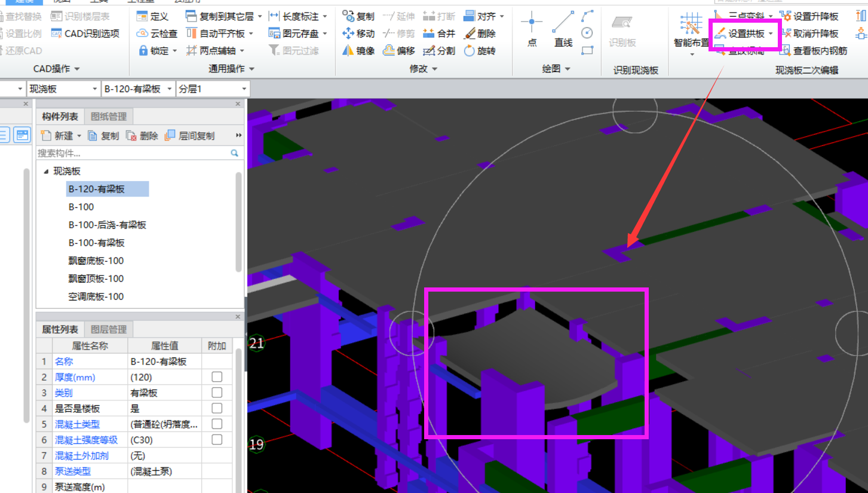Expand the 通用操作 group arrow

(x=251, y=69)
